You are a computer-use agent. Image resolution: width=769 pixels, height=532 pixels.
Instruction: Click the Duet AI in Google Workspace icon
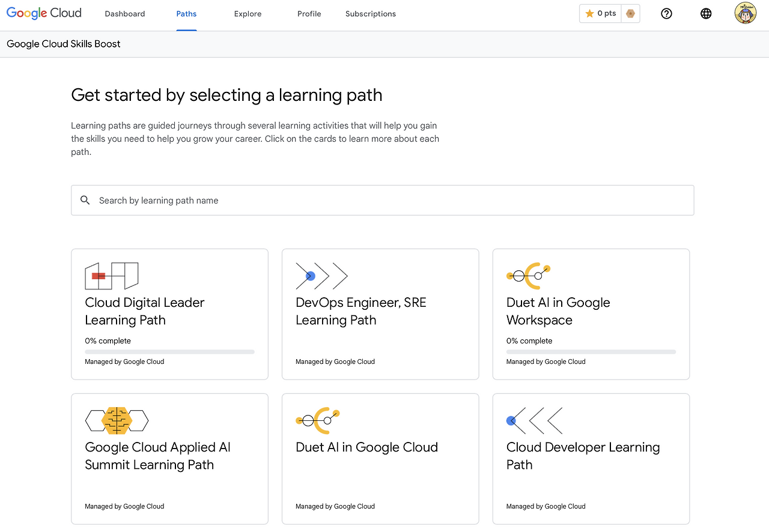click(x=529, y=276)
